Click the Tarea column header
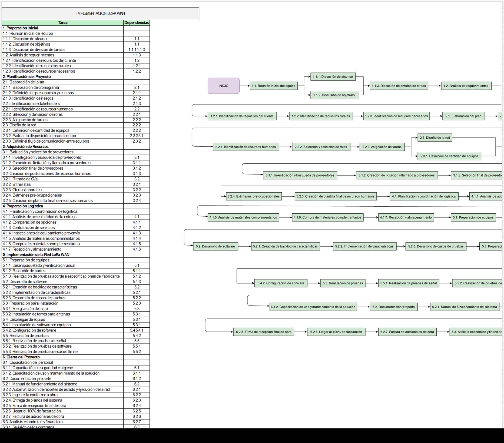Image resolution: width=504 pixels, height=443 pixels. pos(63,23)
